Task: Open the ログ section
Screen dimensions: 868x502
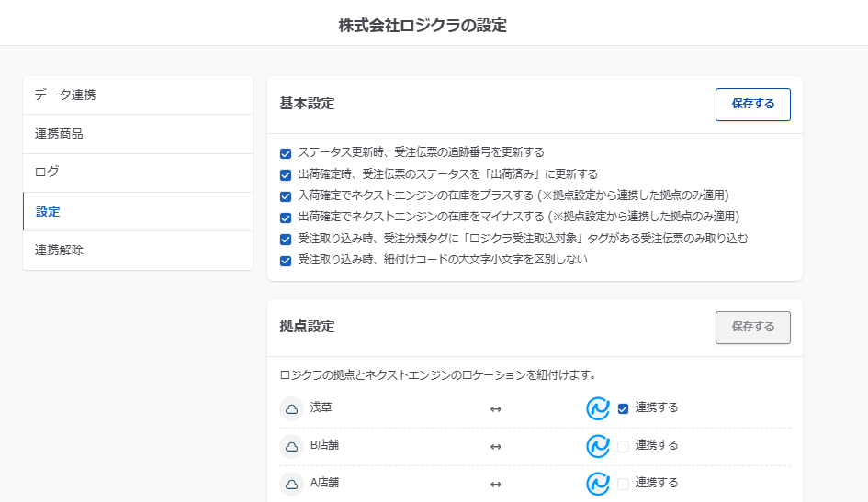Action: pyautogui.click(x=138, y=173)
